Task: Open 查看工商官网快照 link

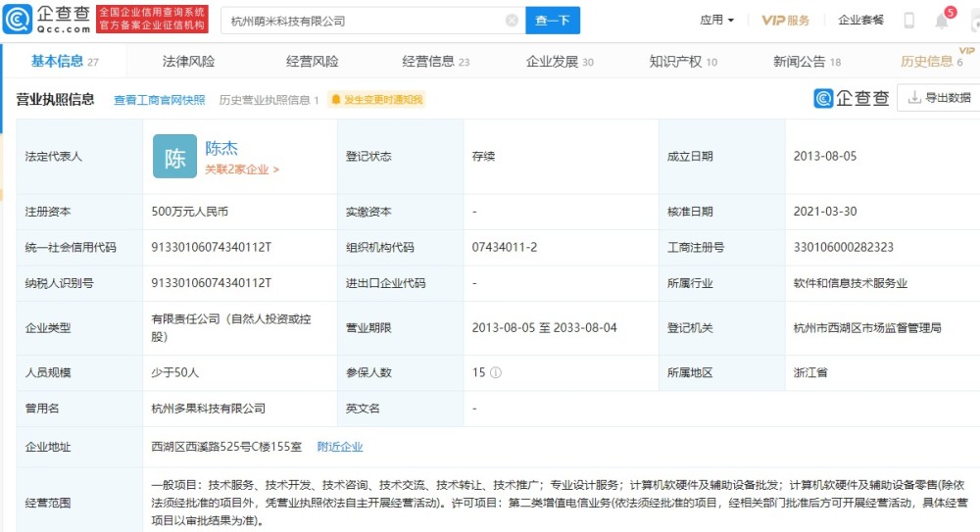Action: pos(160,100)
